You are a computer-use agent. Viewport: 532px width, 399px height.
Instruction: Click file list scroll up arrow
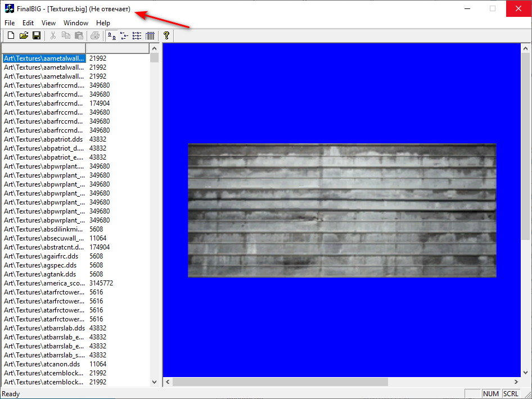coord(155,48)
